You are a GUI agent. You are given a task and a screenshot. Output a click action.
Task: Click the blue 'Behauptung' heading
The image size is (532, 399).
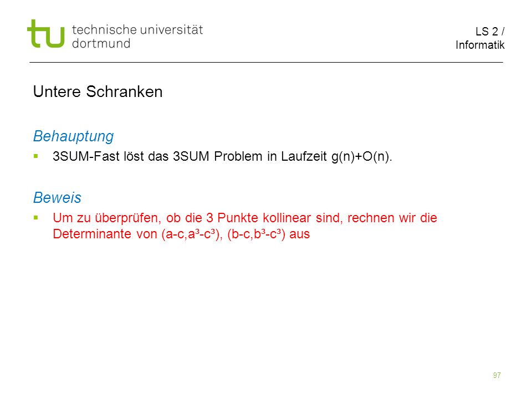(x=73, y=136)
